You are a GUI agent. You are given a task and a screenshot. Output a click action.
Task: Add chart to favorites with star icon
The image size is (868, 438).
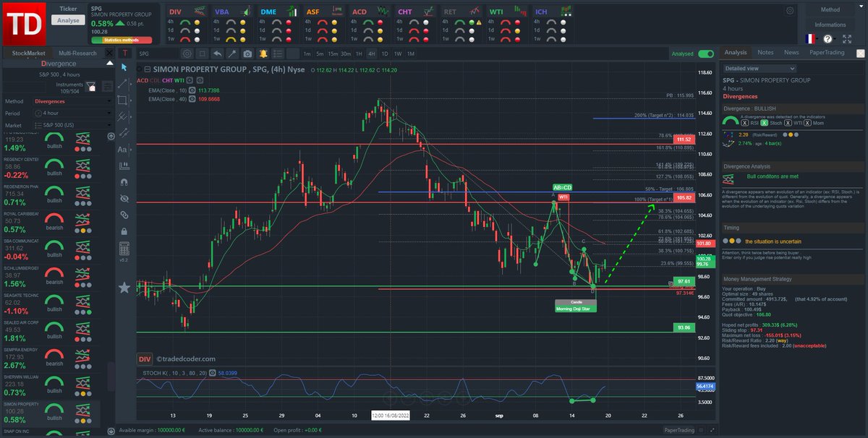pyautogui.click(x=124, y=288)
